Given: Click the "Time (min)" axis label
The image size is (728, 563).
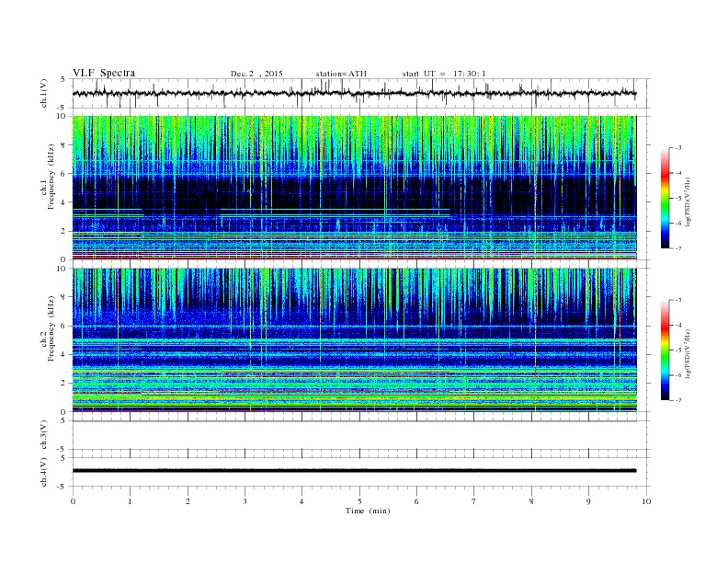Looking at the screenshot, I should 368,511.
